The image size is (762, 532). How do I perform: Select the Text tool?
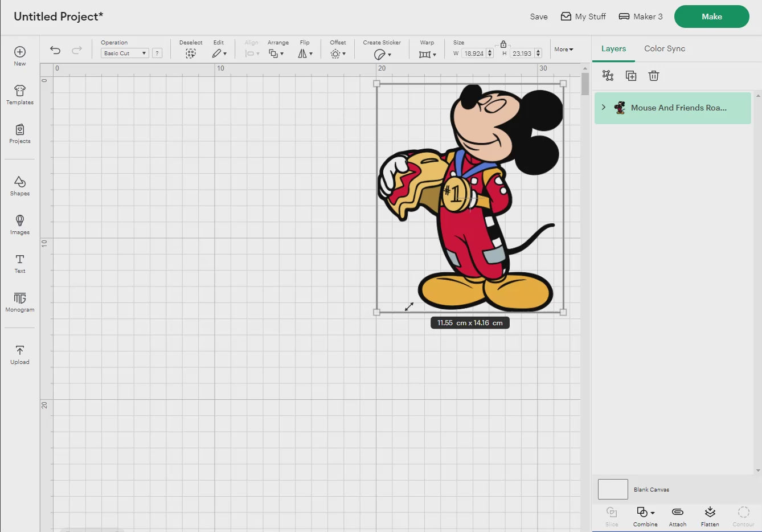pos(20,263)
